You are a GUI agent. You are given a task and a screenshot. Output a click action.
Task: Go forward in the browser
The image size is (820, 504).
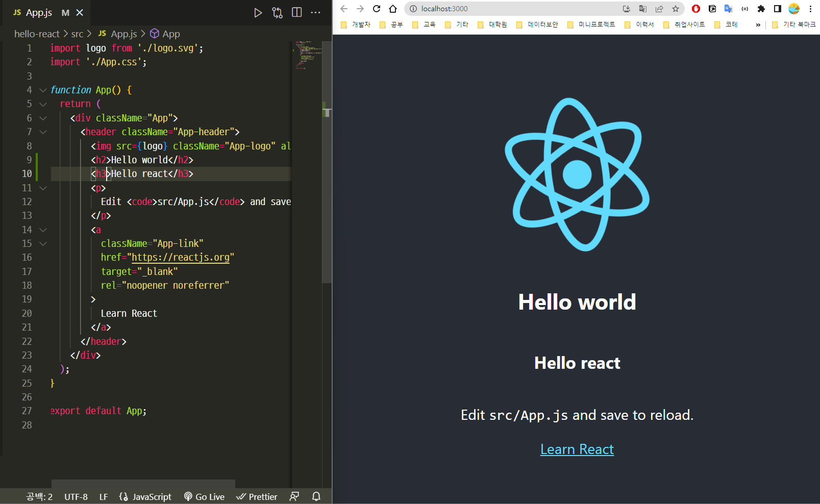click(360, 9)
